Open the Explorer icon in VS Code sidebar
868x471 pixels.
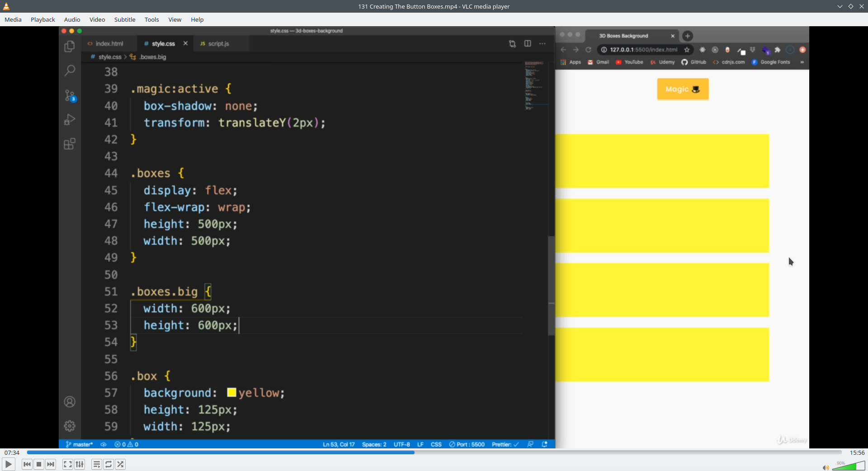(x=70, y=46)
